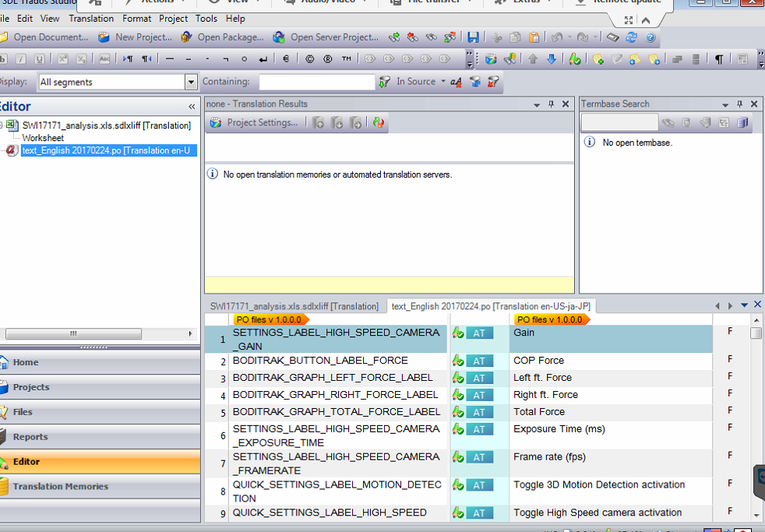
Task: Click the termbase database icon in Termbase Search
Action: 742,122
